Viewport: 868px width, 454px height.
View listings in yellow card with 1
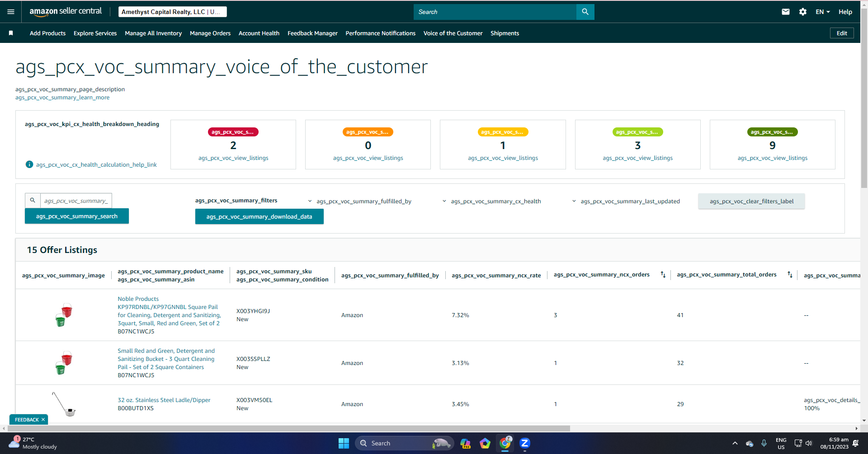click(503, 158)
